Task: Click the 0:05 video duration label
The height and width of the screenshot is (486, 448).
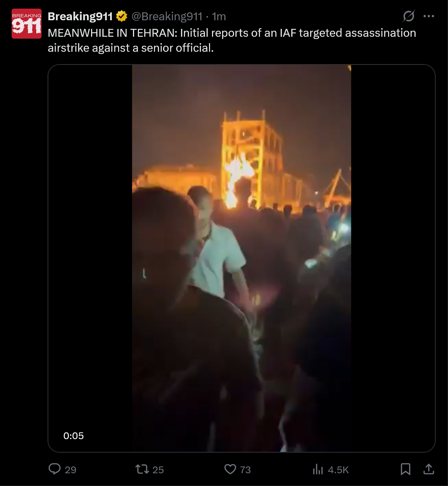Action: 73,436
